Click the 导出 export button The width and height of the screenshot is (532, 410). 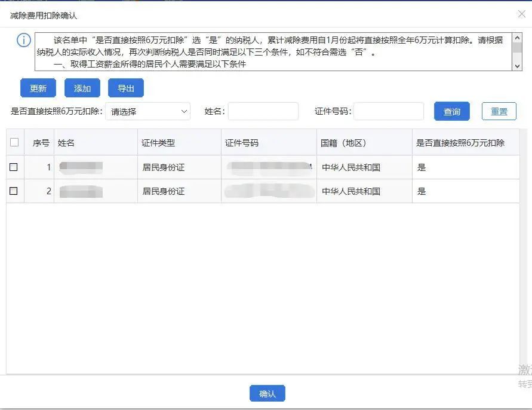[126, 88]
